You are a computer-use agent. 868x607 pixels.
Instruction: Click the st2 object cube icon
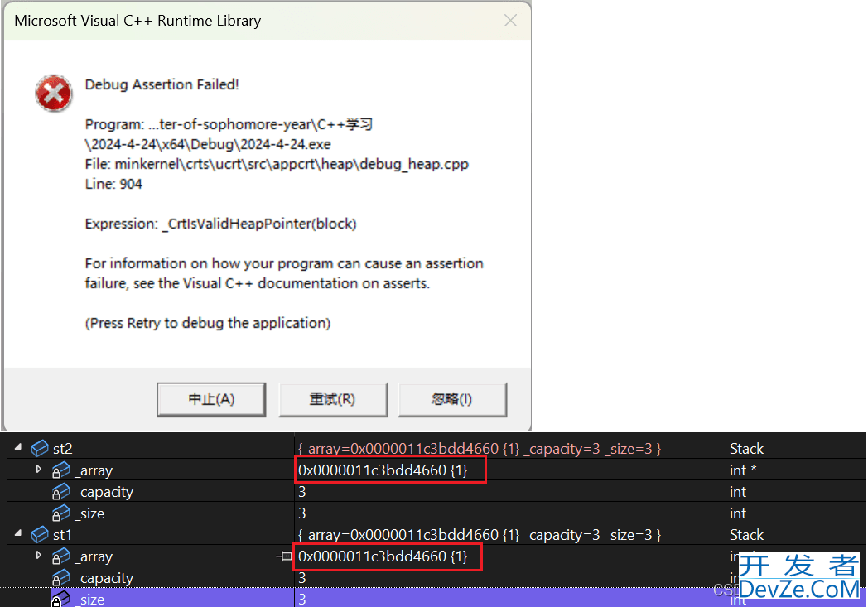click(40, 448)
